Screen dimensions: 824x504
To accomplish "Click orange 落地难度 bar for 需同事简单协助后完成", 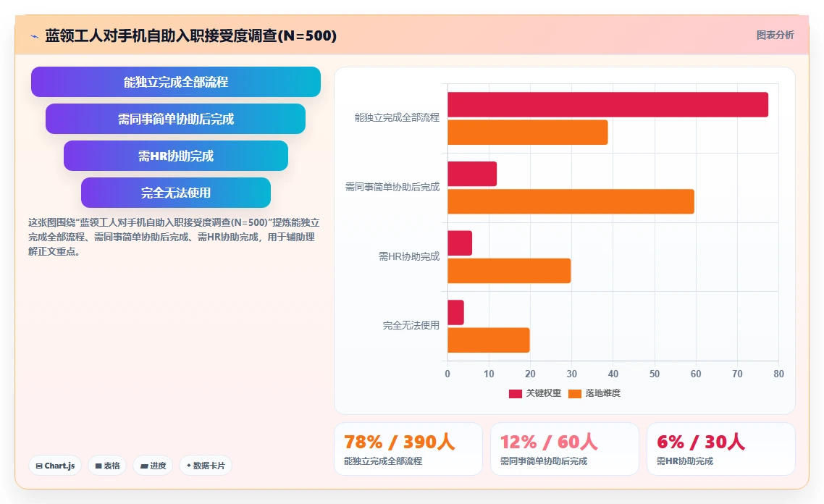I will coord(571,202).
